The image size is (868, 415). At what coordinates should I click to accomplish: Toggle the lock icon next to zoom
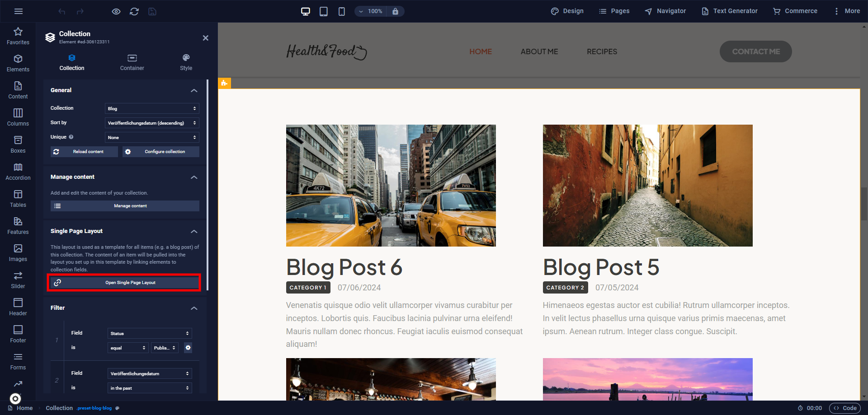click(x=396, y=11)
